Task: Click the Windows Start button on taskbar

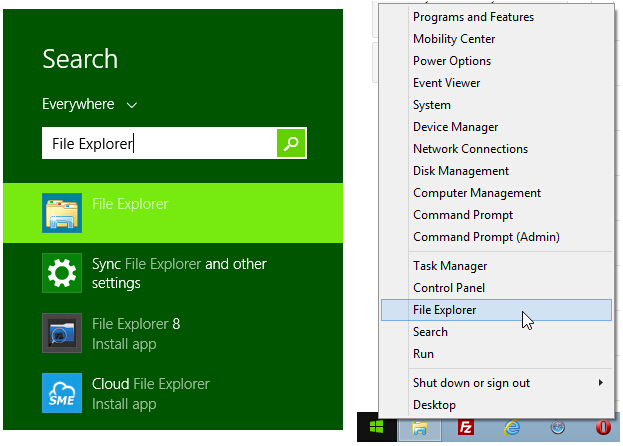Action: [x=377, y=427]
